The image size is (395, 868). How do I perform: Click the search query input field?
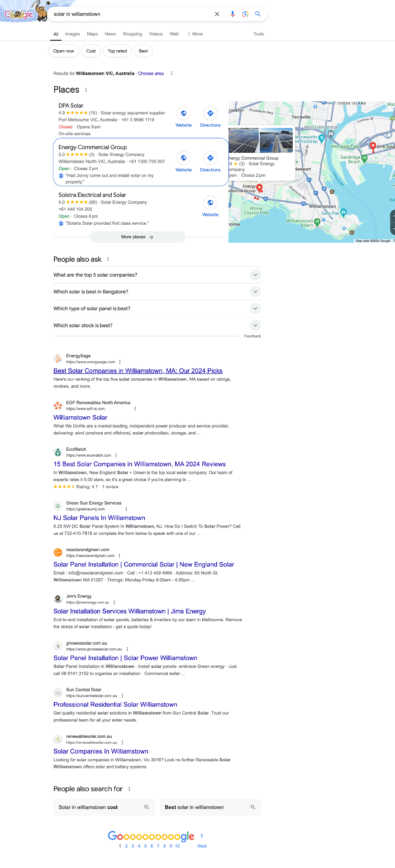coord(131,14)
